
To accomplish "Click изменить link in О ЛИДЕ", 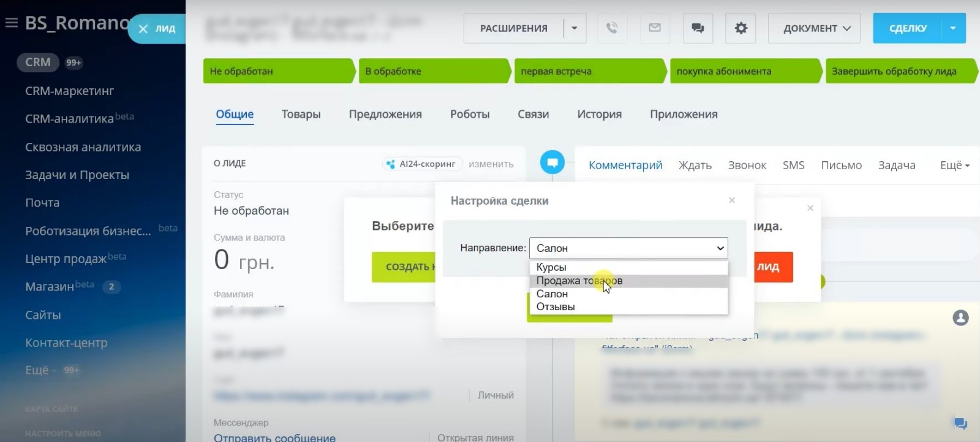I will tap(491, 164).
